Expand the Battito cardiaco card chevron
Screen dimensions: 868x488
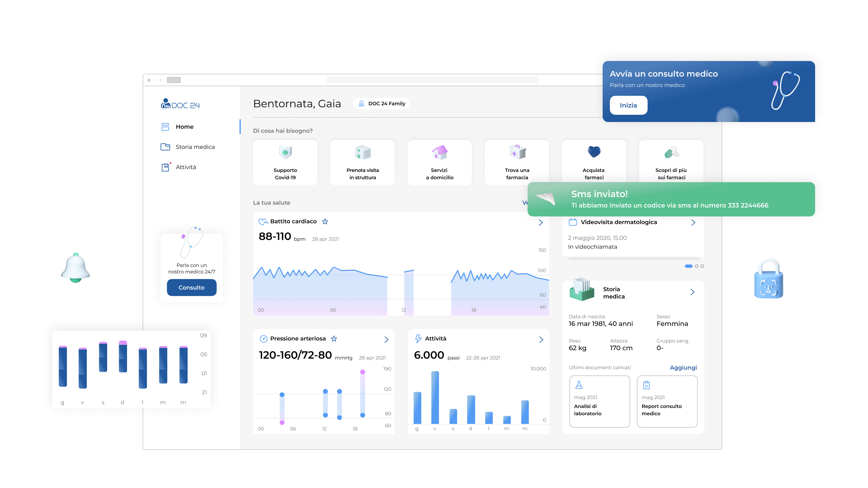tap(540, 222)
